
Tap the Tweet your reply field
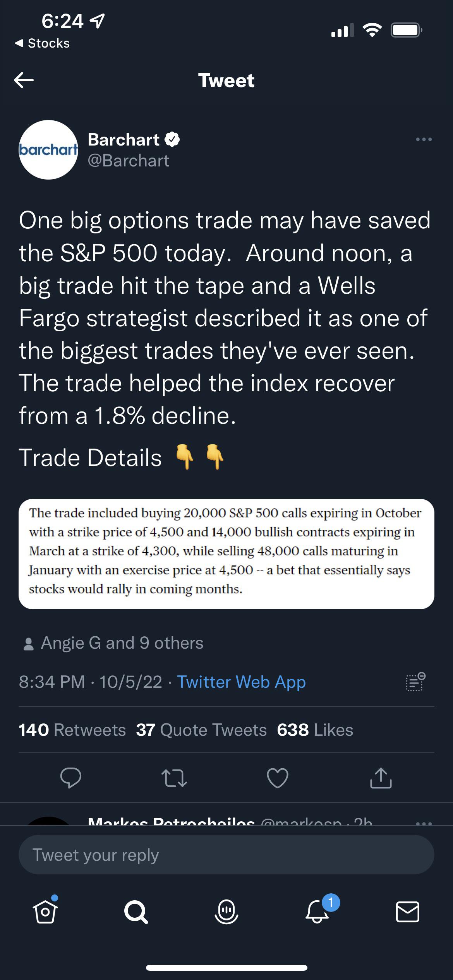226,855
